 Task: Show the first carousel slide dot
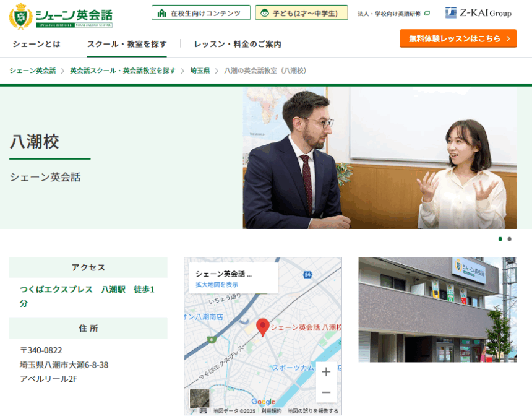click(500, 239)
